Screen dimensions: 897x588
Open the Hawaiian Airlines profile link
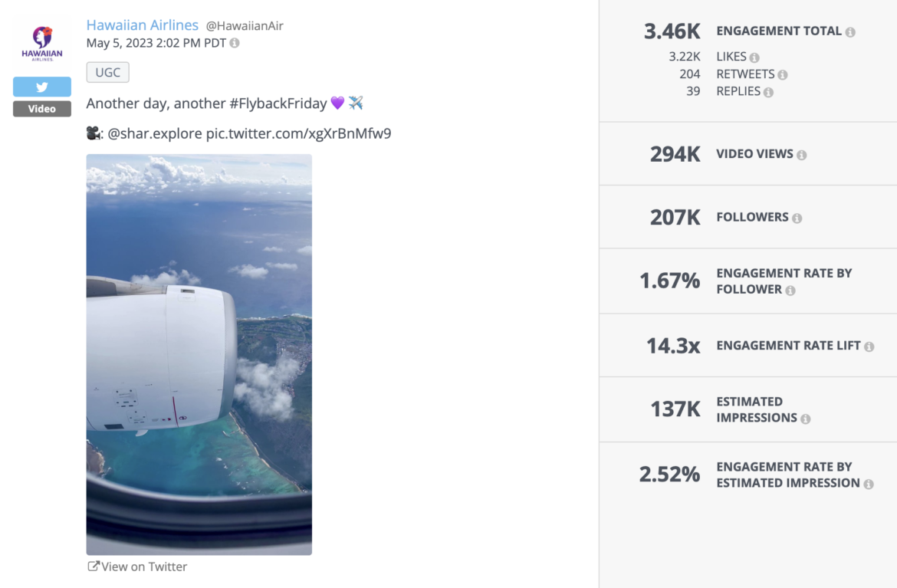[x=142, y=25]
